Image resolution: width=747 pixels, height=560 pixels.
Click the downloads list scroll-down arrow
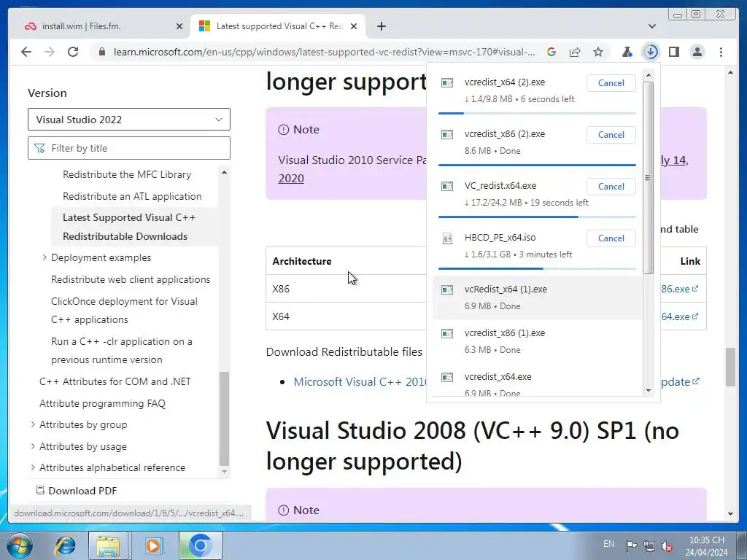tap(648, 391)
